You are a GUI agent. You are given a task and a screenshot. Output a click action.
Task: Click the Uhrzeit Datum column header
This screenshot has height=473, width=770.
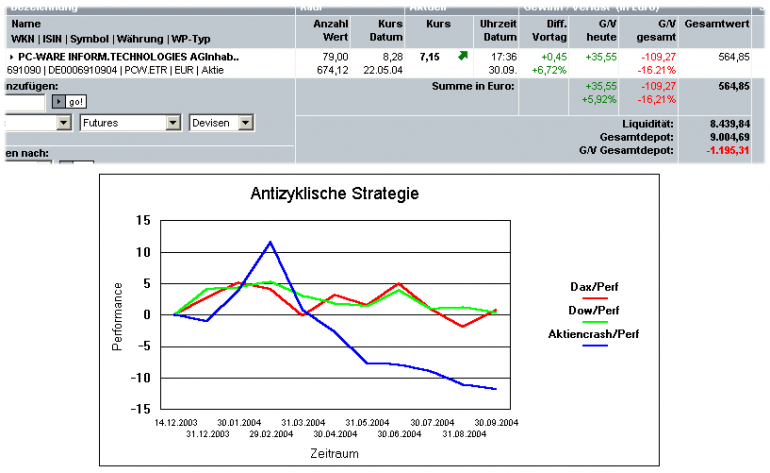click(x=498, y=30)
